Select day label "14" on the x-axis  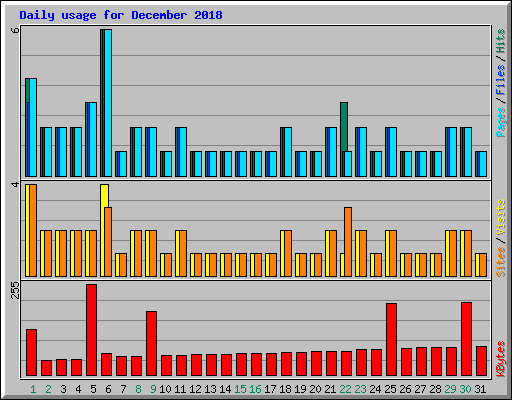[x=225, y=389]
